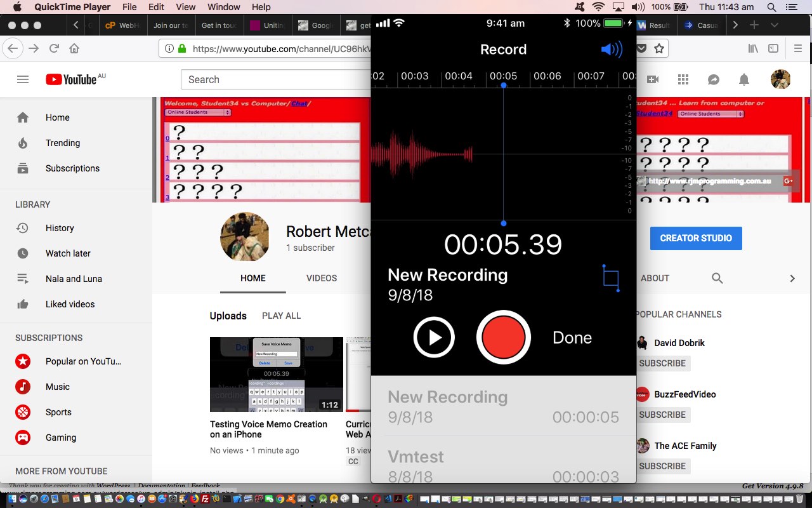Toggle the Firefox sidebar view icon
This screenshot has width=812, height=508.
point(773,48)
